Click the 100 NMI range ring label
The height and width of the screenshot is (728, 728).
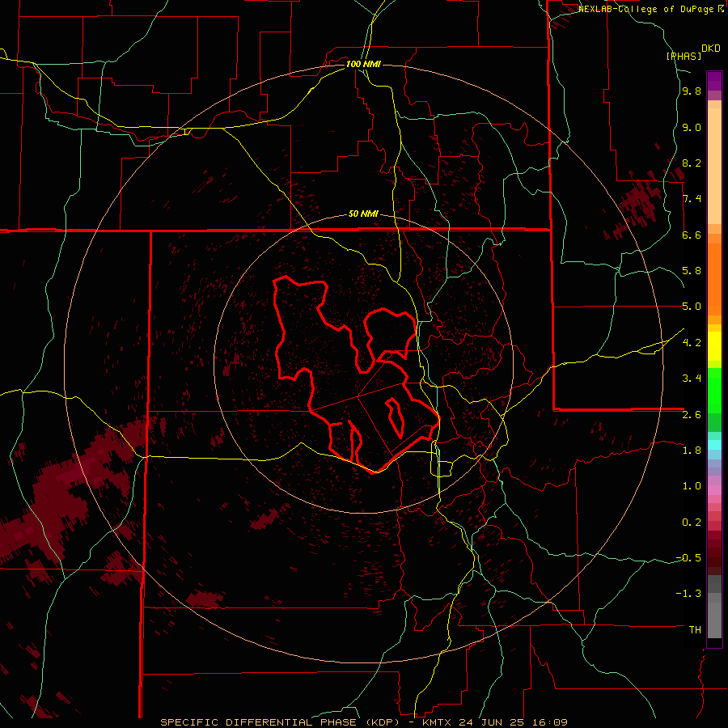coord(363,64)
